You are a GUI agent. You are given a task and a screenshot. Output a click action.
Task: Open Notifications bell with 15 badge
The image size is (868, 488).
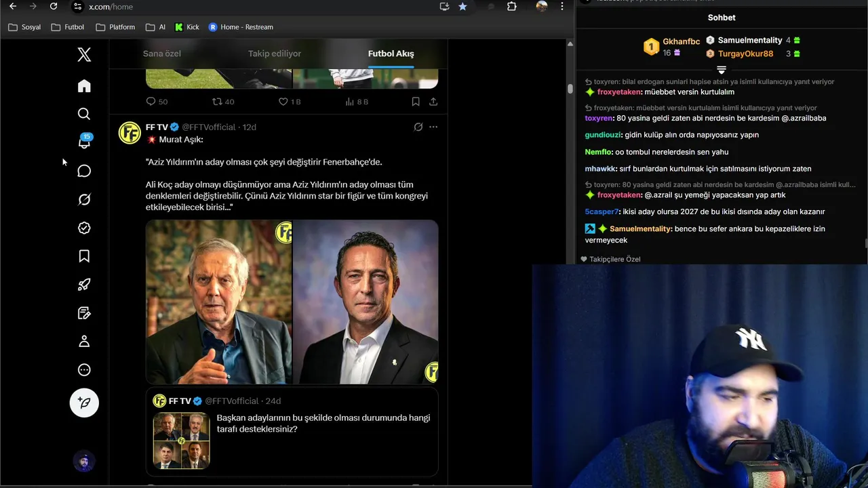coord(84,142)
